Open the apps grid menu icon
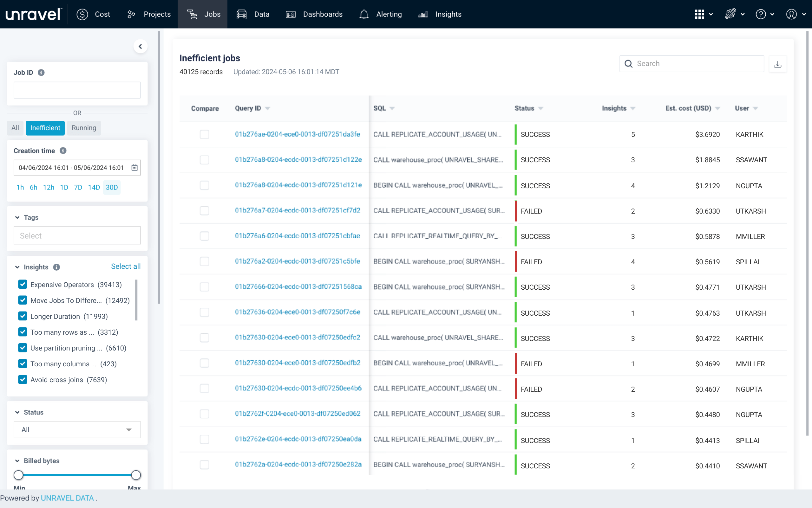The height and width of the screenshot is (508, 812). pos(699,14)
